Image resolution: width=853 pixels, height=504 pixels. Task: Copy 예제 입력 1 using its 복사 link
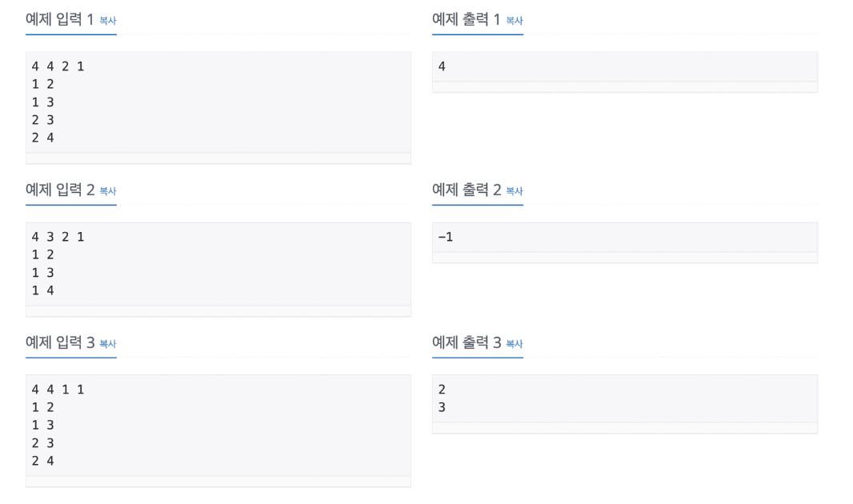point(108,21)
